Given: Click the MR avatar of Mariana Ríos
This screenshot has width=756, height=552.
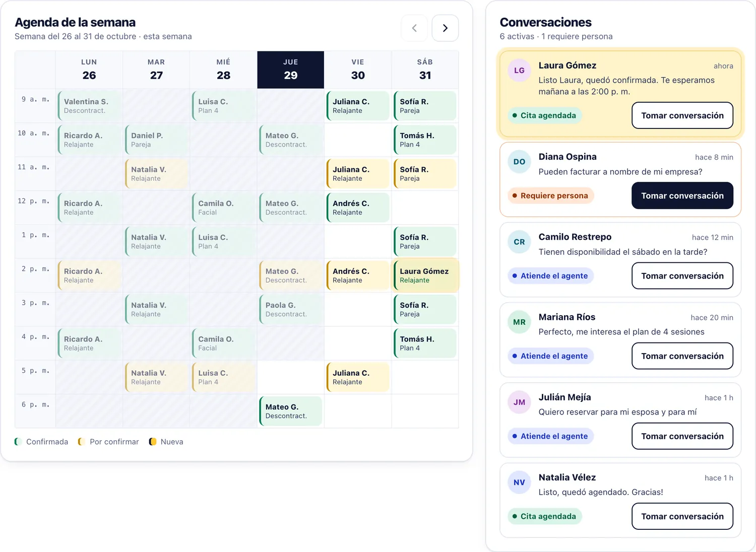Looking at the screenshot, I should [x=519, y=322].
